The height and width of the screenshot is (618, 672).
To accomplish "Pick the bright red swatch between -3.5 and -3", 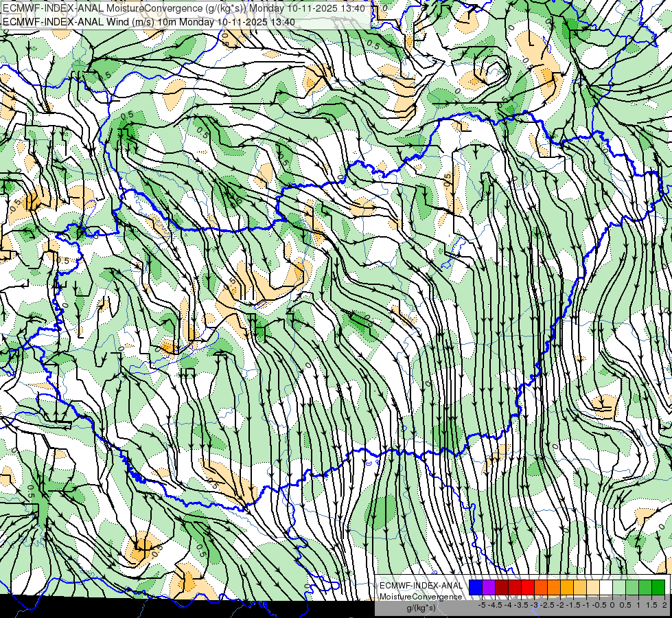I will 528,588.
